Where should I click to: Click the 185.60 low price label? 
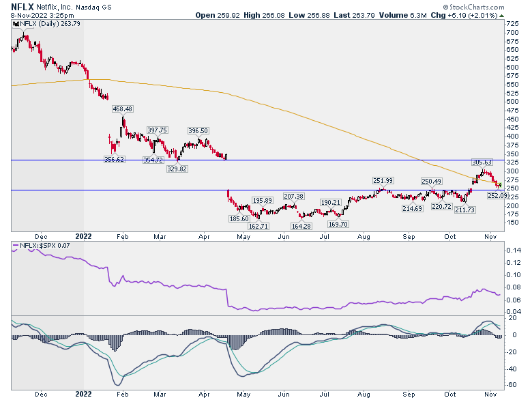click(239, 218)
